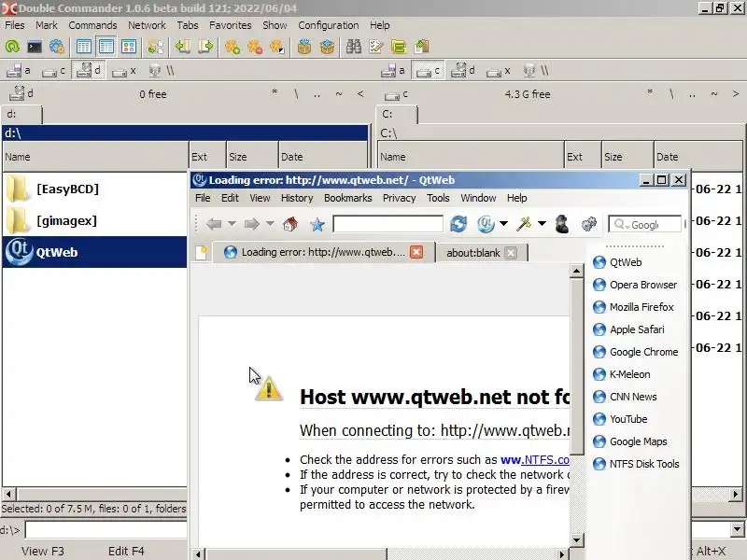Click the QtWeb reload icon
The height and width of the screenshot is (560, 747).
coord(458,224)
